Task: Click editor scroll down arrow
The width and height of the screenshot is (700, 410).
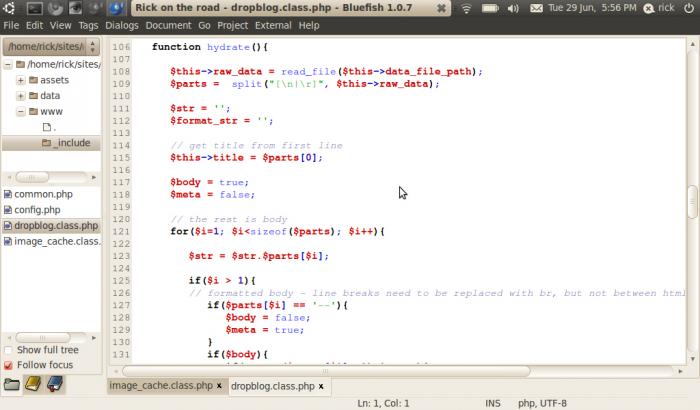Action: [692, 359]
